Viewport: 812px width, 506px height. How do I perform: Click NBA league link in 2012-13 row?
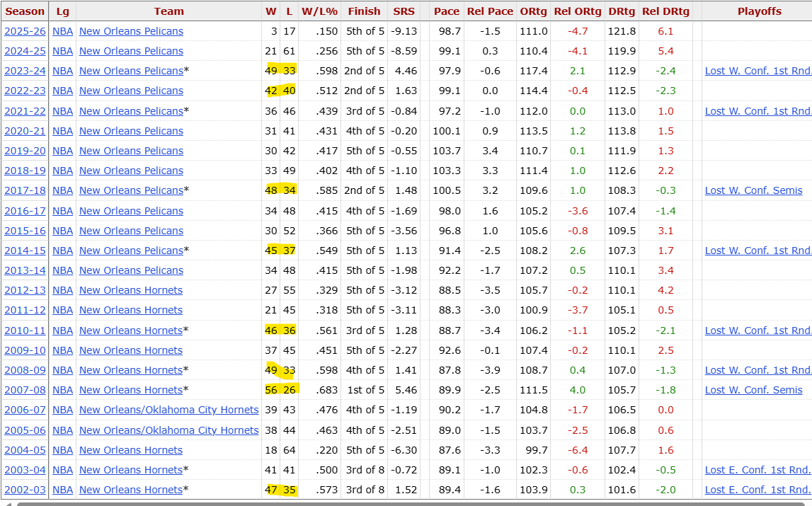coord(63,290)
